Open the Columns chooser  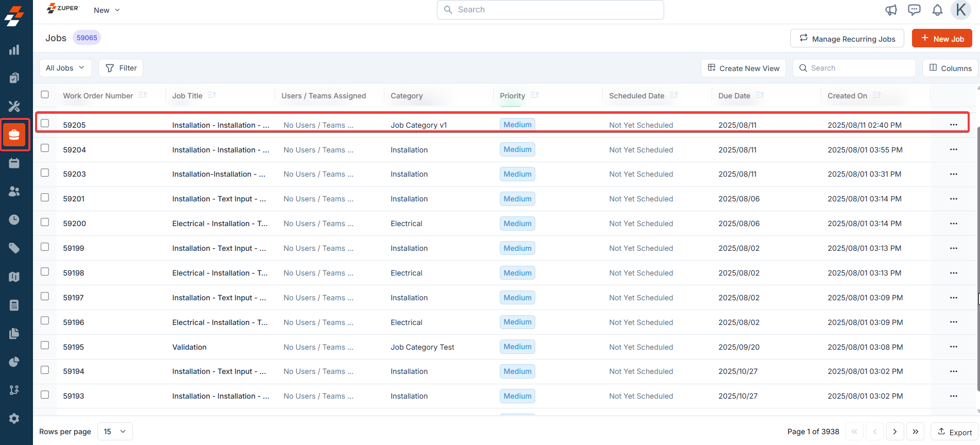950,68
